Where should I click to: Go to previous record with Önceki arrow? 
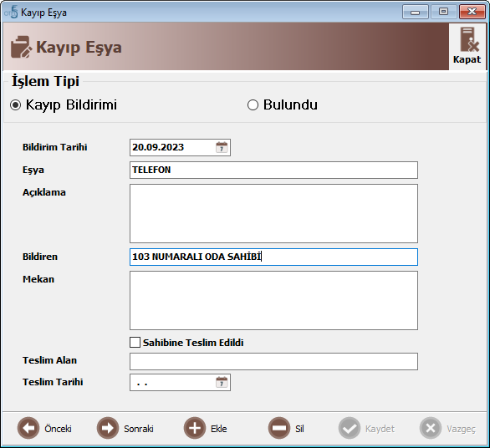pyautogui.click(x=28, y=428)
